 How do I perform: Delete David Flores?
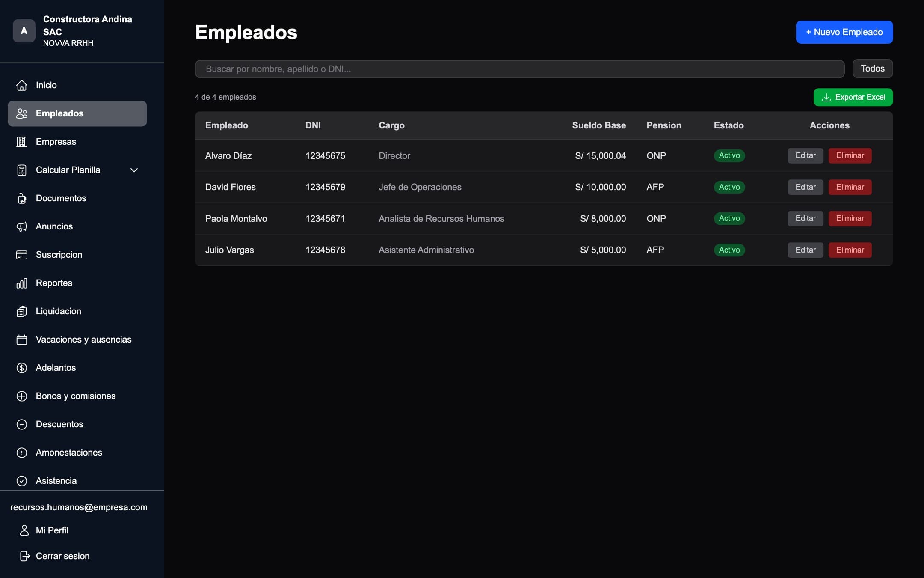coord(850,187)
